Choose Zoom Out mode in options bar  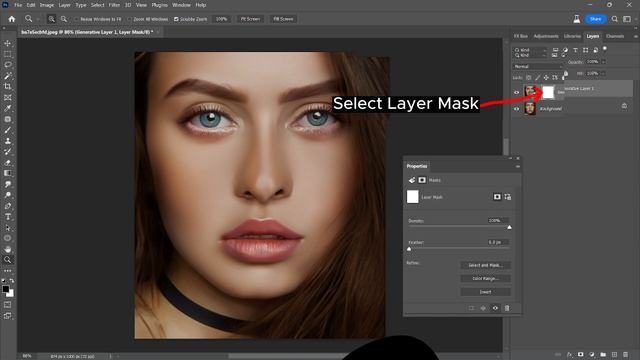point(64,19)
